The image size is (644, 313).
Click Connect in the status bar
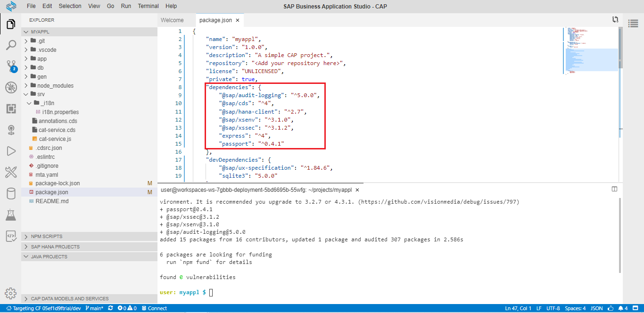point(155,308)
